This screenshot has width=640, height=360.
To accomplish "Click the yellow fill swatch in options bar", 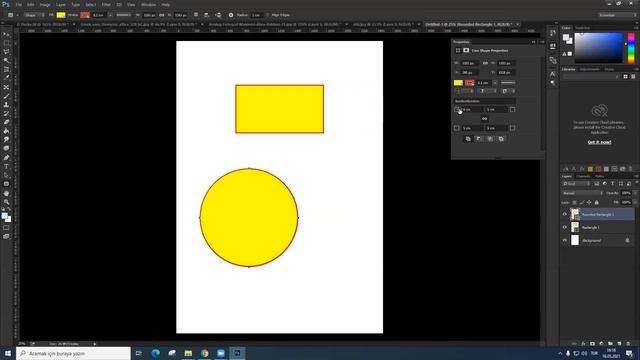I will tap(61, 15).
